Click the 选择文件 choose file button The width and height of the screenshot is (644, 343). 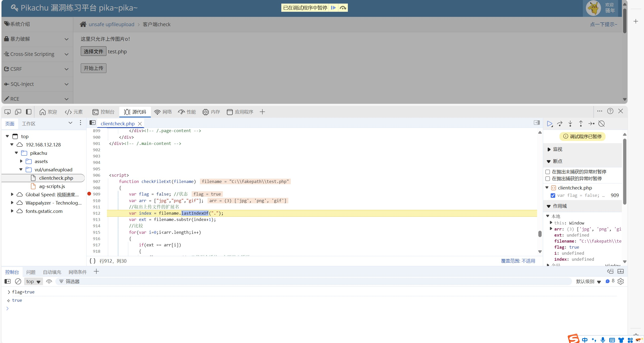[93, 51]
